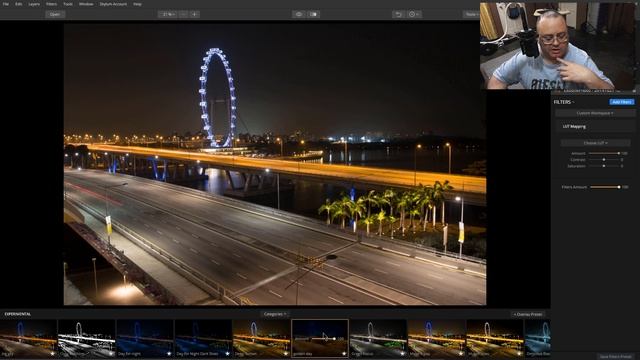Apply the preset right of golden day

click(x=378, y=338)
